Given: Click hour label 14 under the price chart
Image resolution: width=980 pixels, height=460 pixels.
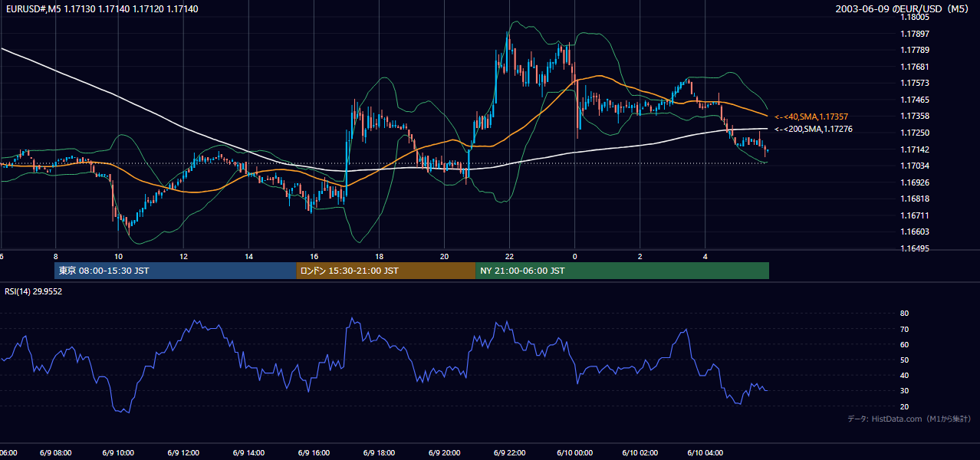Looking at the screenshot, I should pos(248,256).
